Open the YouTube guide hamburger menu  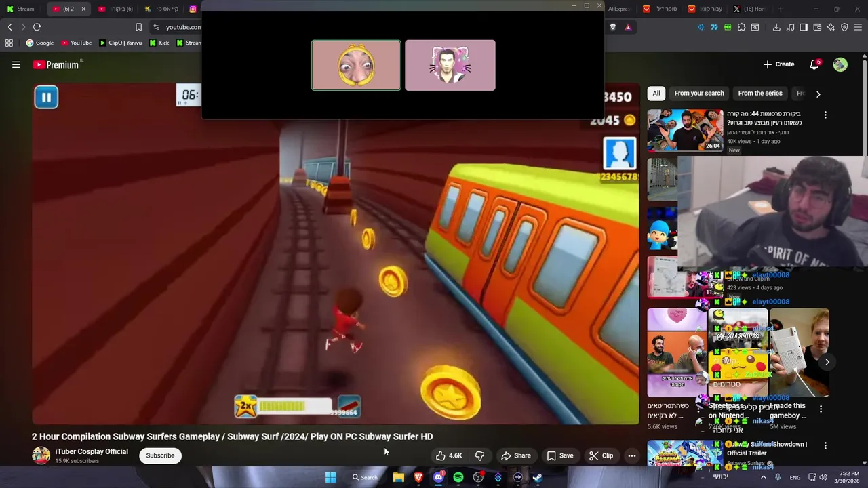(16, 65)
